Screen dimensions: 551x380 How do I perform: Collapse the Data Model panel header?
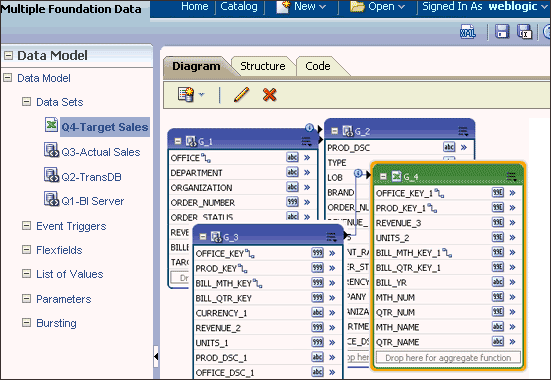pyautogui.click(x=8, y=55)
